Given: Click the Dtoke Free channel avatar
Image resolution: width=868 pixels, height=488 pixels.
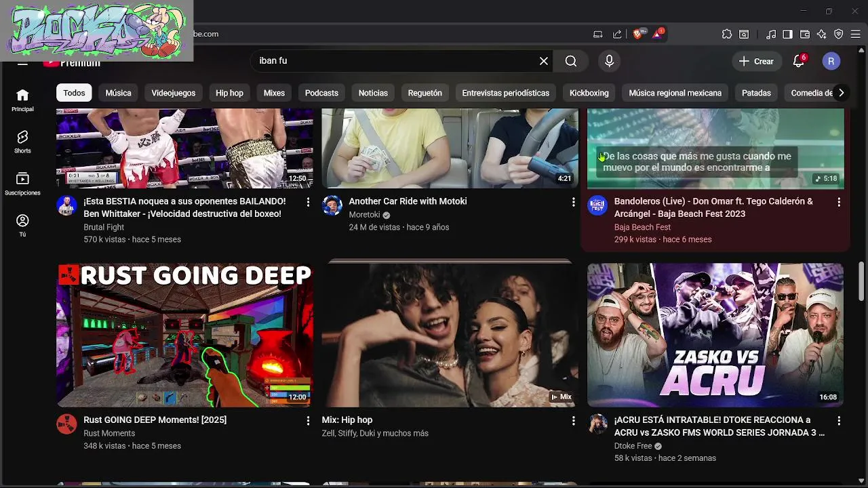Looking at the screenshot, I should point(597,424).
